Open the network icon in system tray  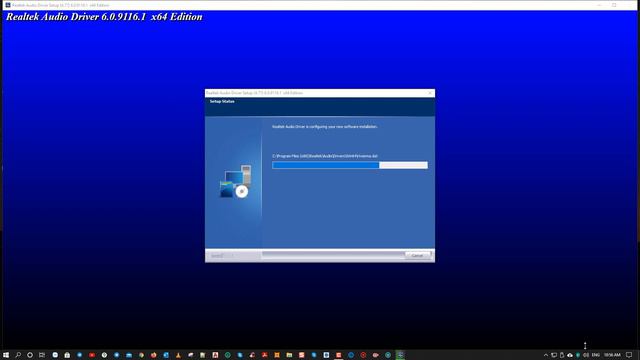point(554,355)
